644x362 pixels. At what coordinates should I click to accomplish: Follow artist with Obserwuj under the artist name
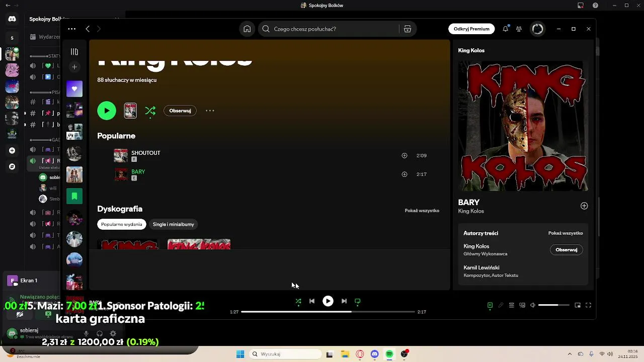pos(180,111)
